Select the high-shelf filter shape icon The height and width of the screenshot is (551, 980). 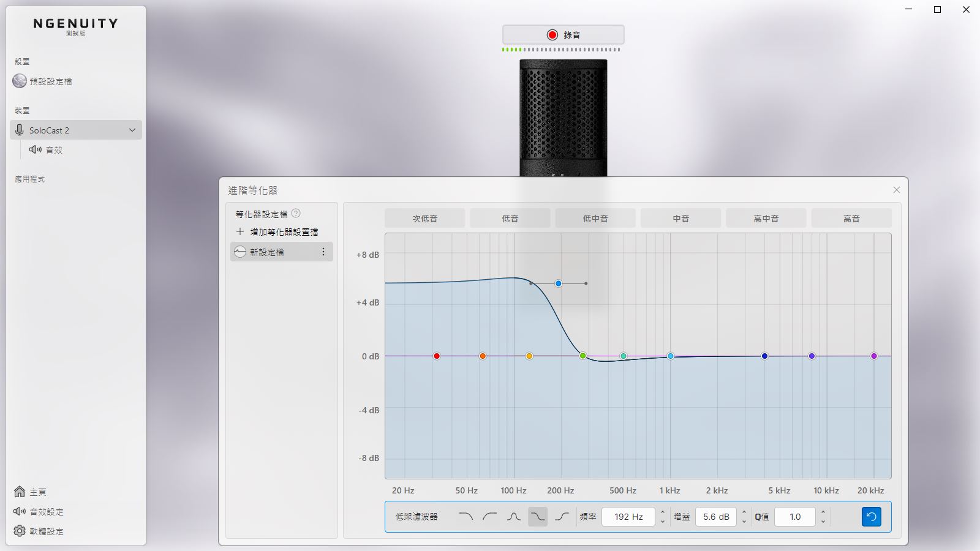pos(562,517)
